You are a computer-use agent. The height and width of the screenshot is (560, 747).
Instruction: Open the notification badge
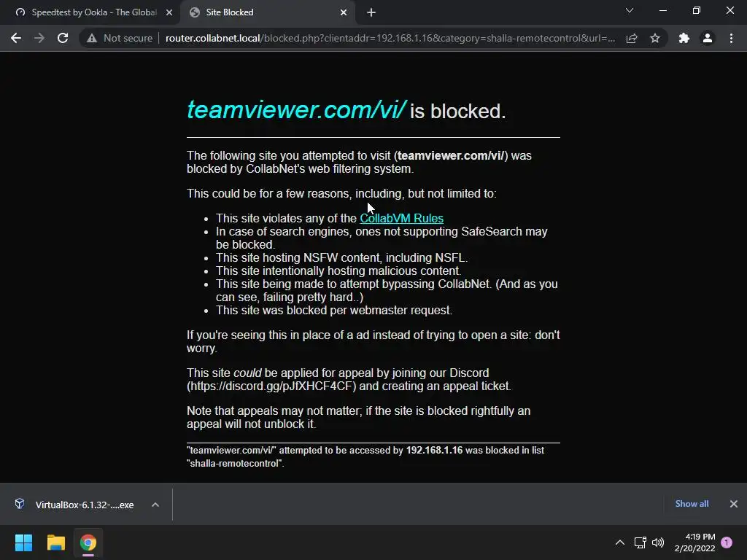click(727, 542)
